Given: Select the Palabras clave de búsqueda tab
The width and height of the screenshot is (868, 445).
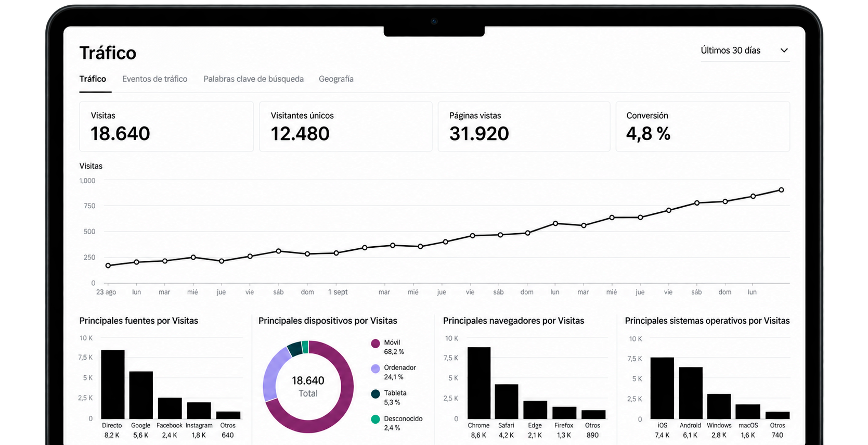Looking at the screenshot, I should (x=253, y=79).
